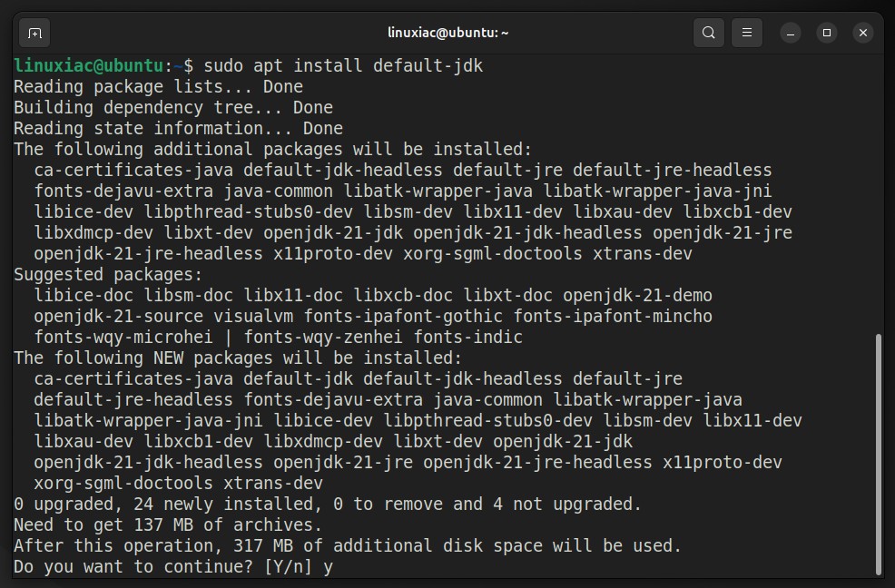
Task: Minimize the terminal window
Action: click(x=791, y=33)
